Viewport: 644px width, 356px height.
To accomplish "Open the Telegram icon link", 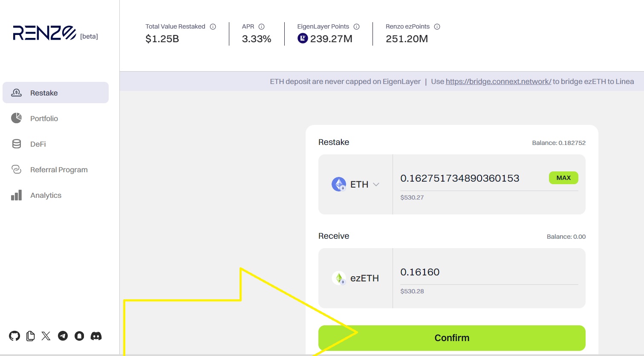I will 63,336.
